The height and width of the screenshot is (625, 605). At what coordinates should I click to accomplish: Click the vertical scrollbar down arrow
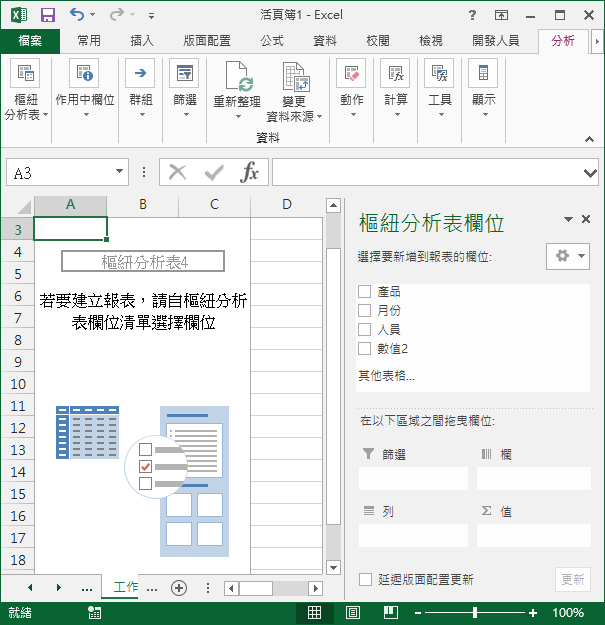[x=333, y=567]
